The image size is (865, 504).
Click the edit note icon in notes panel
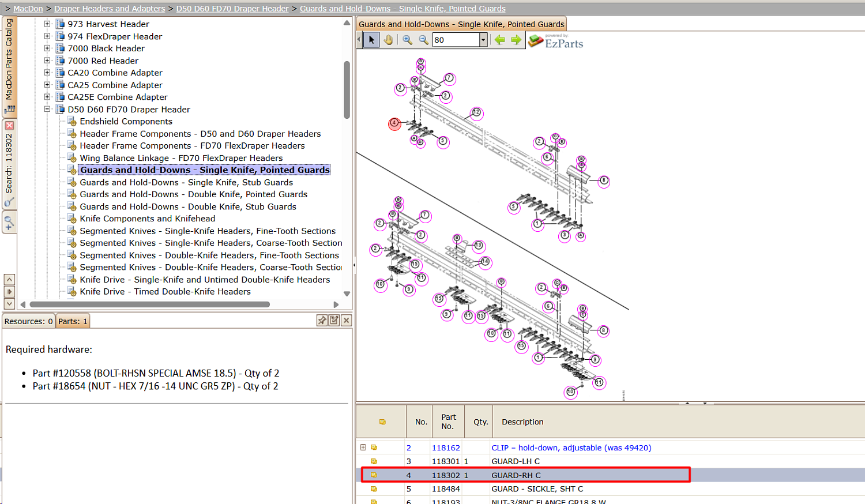[334, 320]
